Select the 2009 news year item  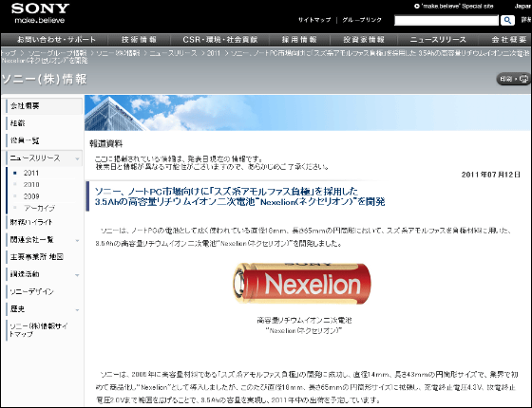point(31,196)
